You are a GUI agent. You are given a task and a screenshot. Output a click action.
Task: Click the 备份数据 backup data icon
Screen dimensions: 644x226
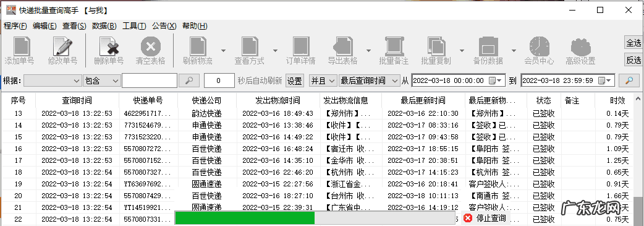pos(488,46)
